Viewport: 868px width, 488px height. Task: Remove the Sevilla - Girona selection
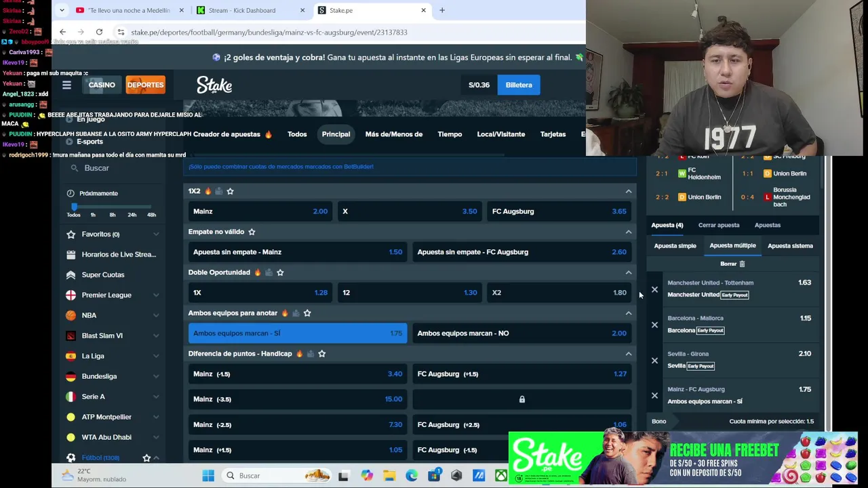click(x=654, y=360)
